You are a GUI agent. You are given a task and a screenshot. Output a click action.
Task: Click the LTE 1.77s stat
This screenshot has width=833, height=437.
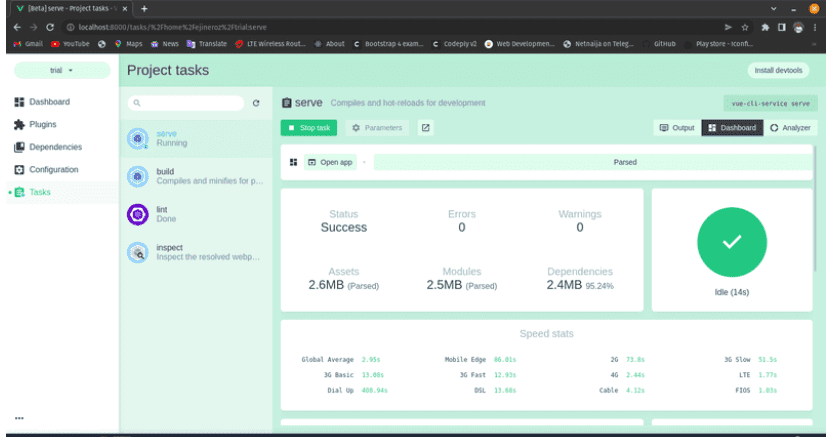click(x=758, y=375)
